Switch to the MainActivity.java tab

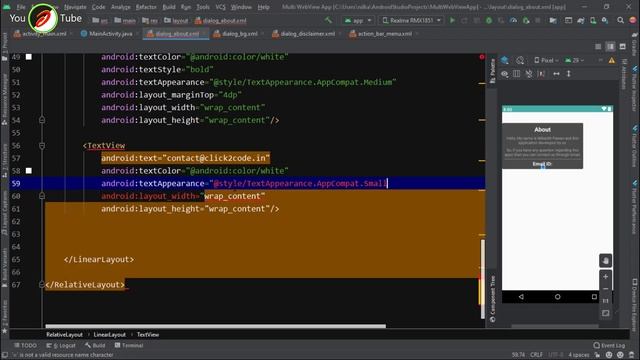(x=107, y=34)
